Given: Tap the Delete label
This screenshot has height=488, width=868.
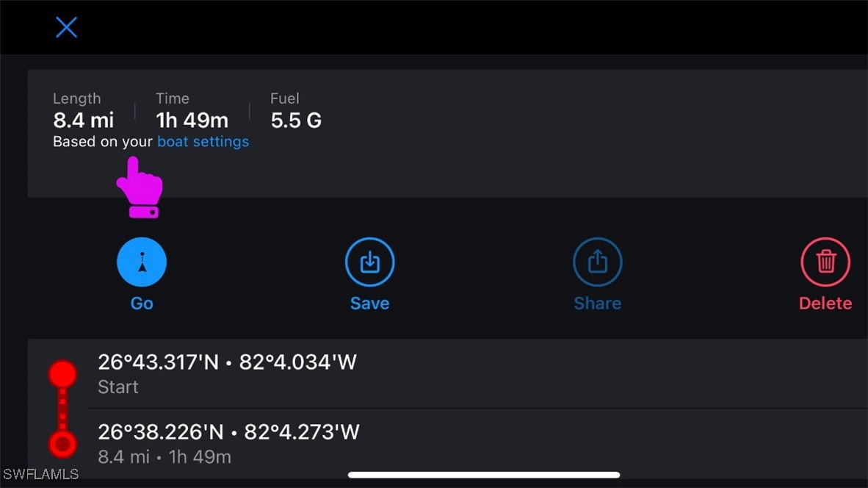Looking at the screenshot, I should point(825,304).
